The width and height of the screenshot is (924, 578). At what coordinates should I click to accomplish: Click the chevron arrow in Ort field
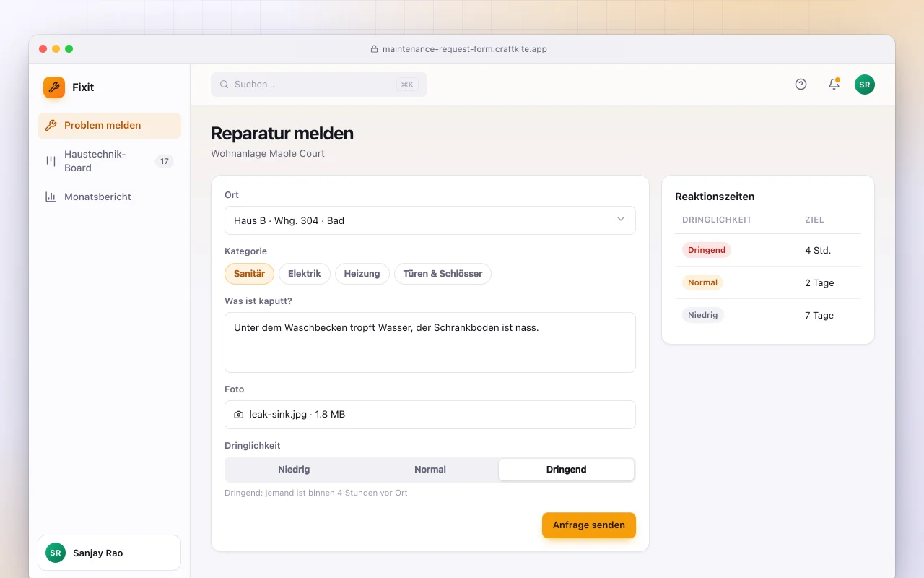coord(621,220)
